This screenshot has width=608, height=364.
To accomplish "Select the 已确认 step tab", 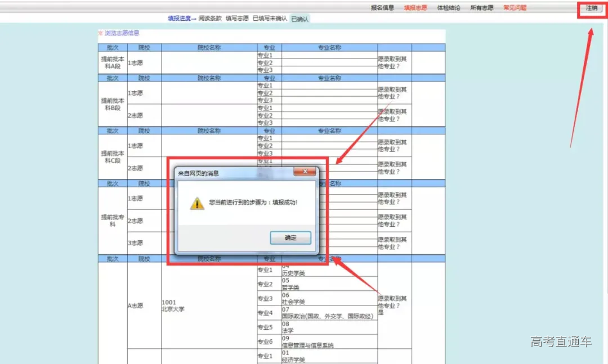I will click(x=300, y=19).
